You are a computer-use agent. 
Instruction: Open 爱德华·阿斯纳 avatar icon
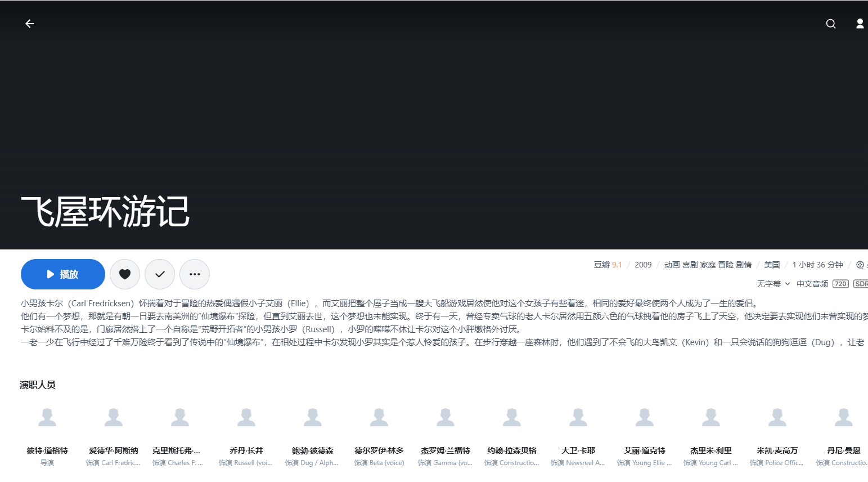pos(114,417)
